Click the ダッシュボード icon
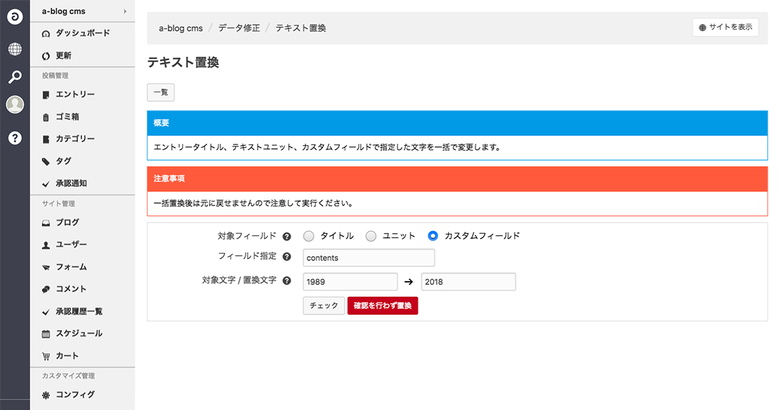The image size is (780, 410). point(46,34)
